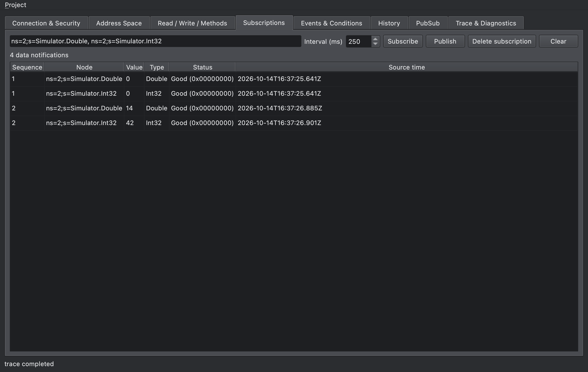
Task: Open Events & Conditions tab
Action: pyautogui.click(x=331, y=23)
